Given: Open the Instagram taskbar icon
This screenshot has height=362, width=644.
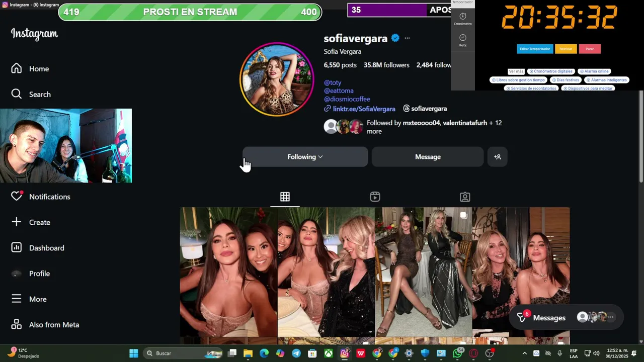Looking at the screenshot, I should click(345, 353).
